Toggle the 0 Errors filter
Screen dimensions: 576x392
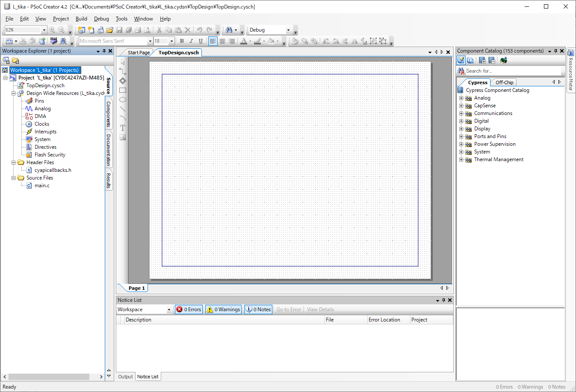189,309
